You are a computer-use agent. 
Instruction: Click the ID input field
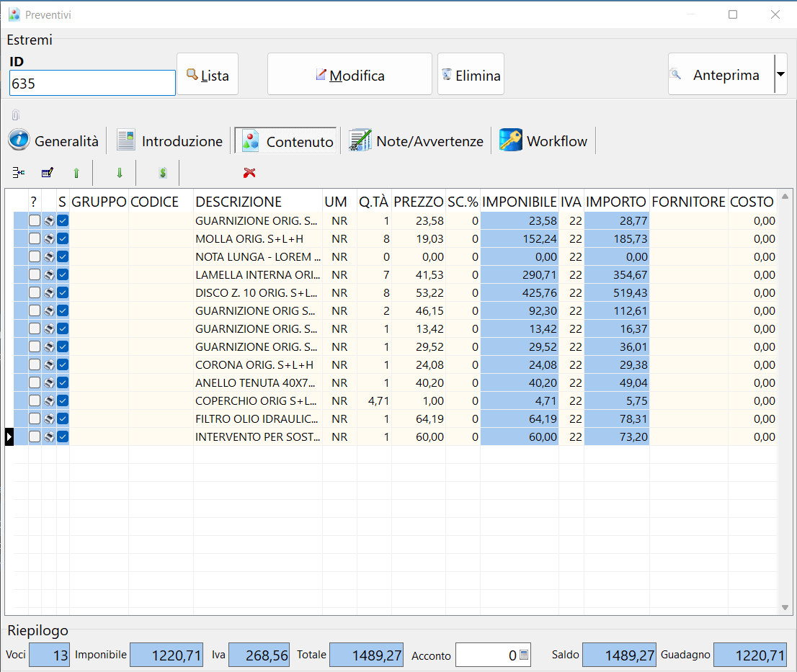pos(92,84)
